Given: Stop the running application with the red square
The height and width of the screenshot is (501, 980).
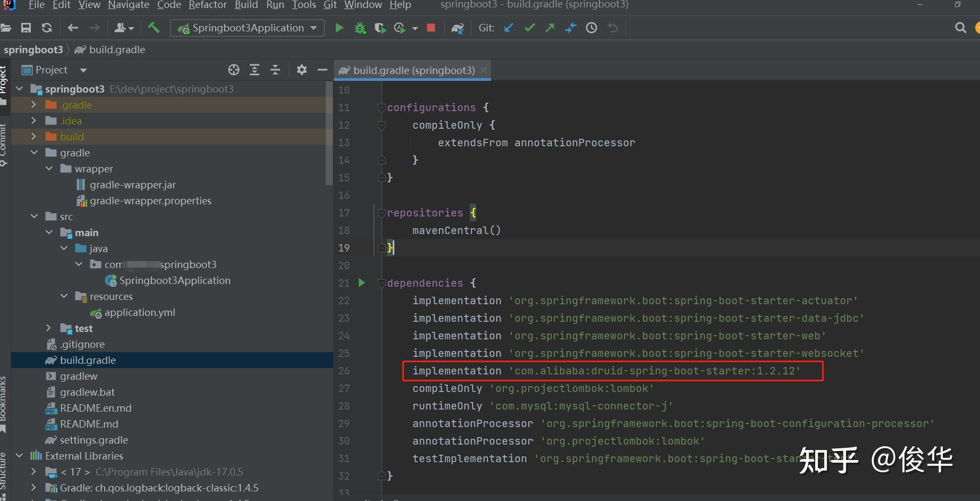Looking at the screenshot, I should pos(430,28).
